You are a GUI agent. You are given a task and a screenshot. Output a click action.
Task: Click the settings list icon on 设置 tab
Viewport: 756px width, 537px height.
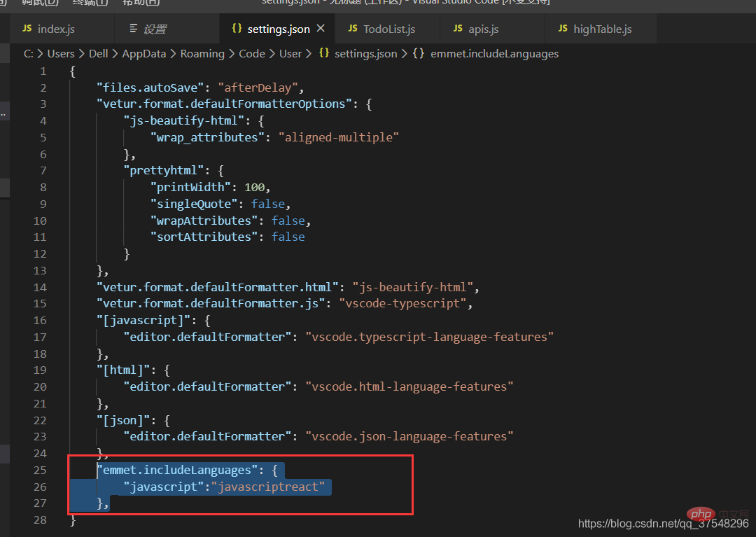134,29
